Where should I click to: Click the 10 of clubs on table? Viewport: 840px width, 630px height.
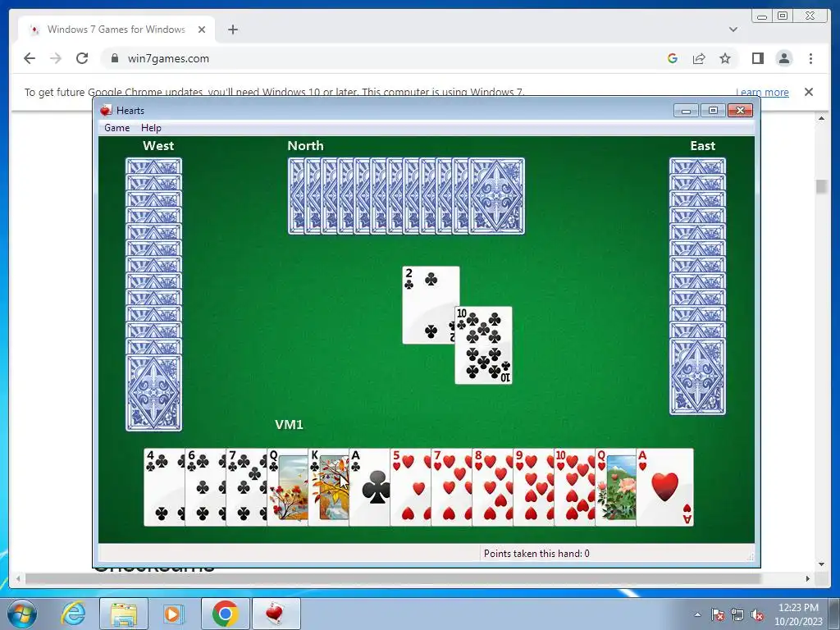483,345
